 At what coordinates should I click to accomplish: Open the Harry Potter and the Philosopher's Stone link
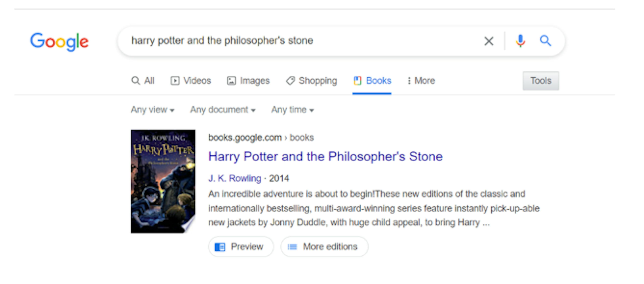326,157
